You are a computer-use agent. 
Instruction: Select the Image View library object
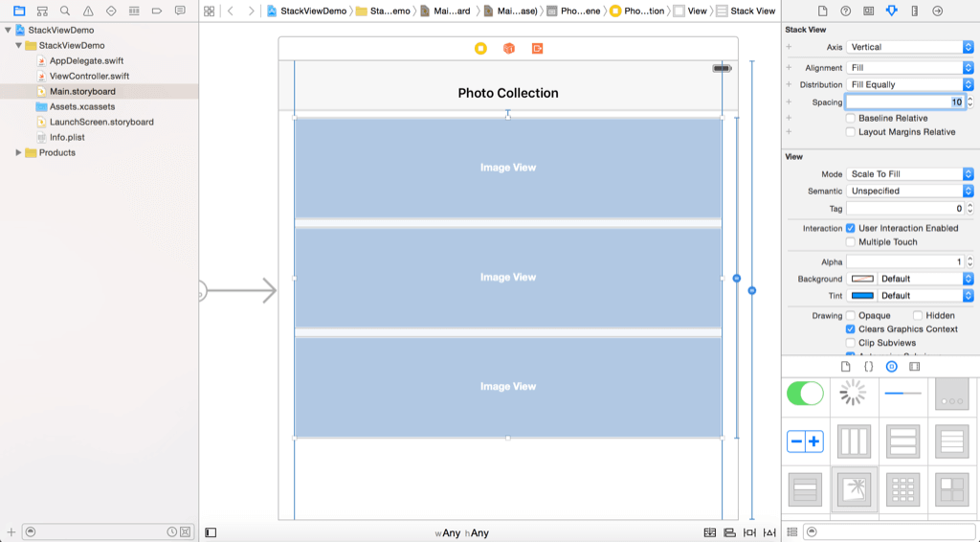coord(856,489)
